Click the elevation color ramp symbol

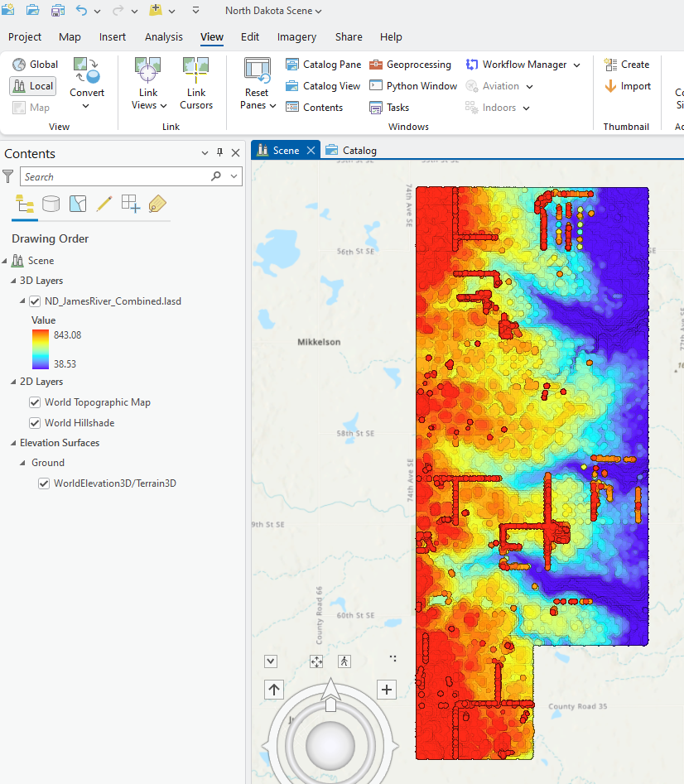pos(40,349)
